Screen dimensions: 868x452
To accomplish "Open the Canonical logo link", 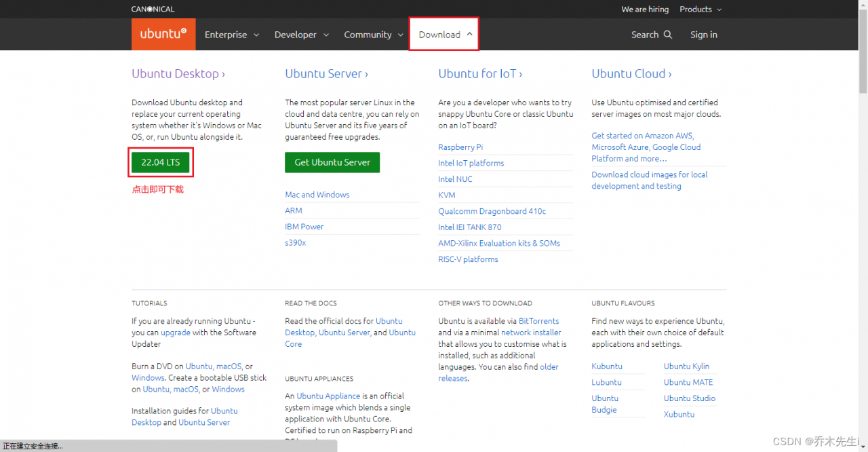I will (x=153, y=10).
